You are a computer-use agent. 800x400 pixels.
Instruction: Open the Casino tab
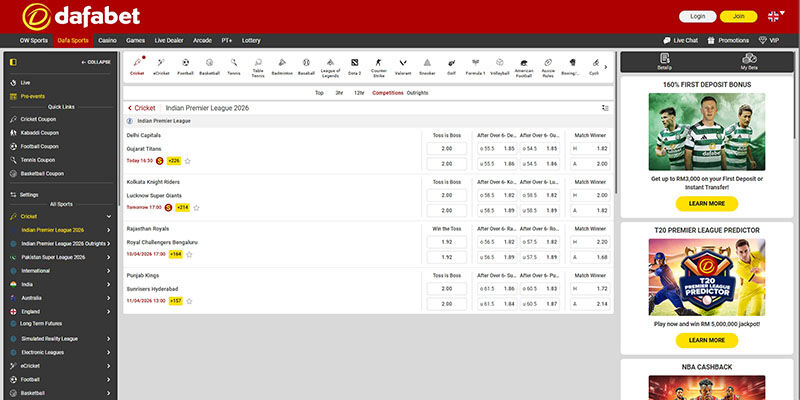(x=108, y=40)
